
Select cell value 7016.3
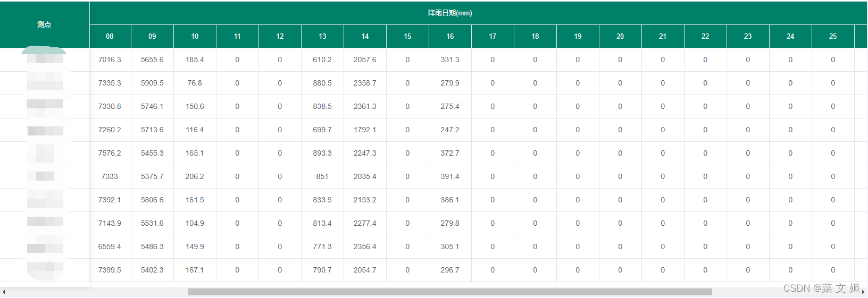(110, 59)
